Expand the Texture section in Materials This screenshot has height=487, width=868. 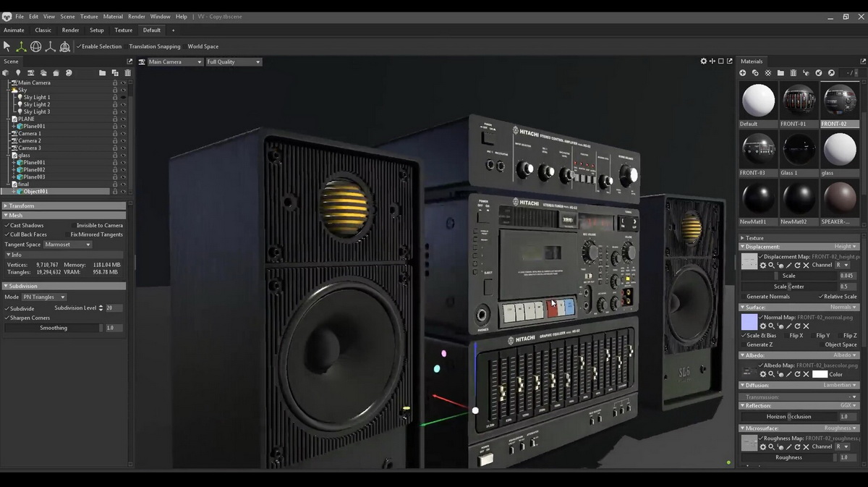pos(799,237)
